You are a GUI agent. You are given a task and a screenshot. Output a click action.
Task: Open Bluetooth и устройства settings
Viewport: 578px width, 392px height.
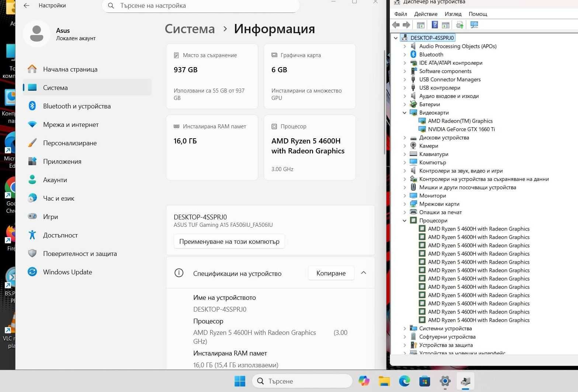point(87,106)
